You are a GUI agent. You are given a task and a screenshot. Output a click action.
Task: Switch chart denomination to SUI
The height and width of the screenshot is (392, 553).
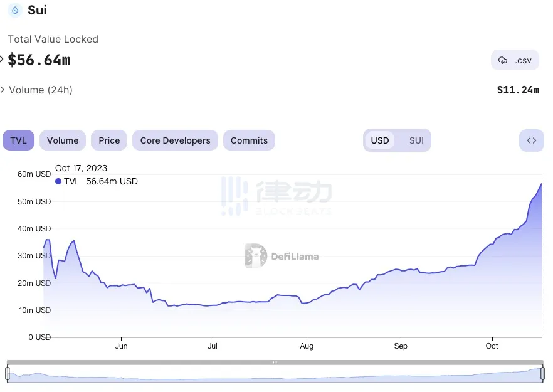tap(416, 140)
